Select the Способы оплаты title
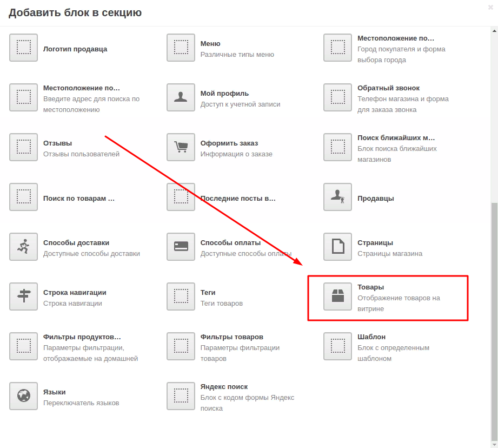The height and width of the screenshot is (448, 498). coord(230,243)
